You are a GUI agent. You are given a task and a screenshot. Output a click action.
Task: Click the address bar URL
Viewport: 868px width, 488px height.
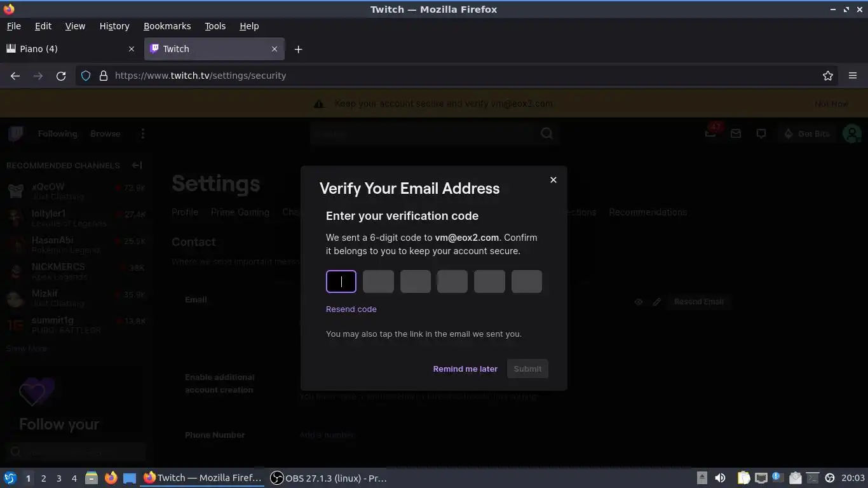pyautogui.click(x=200, y=76)
